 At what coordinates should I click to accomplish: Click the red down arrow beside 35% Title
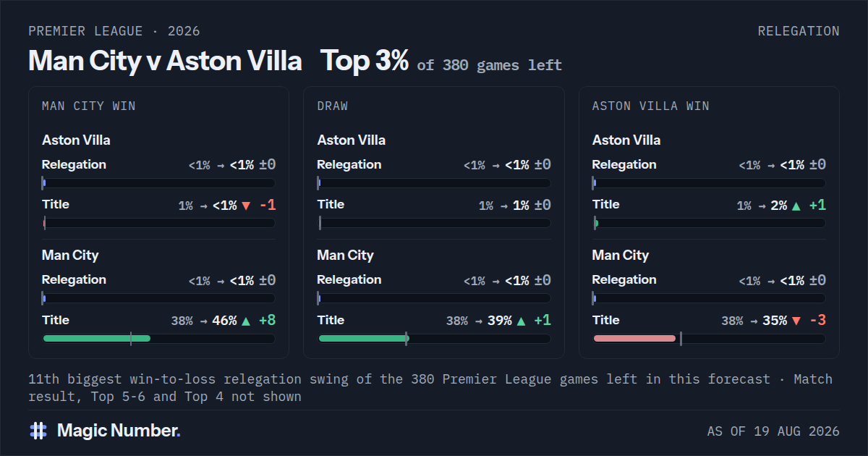pos(796,321)
